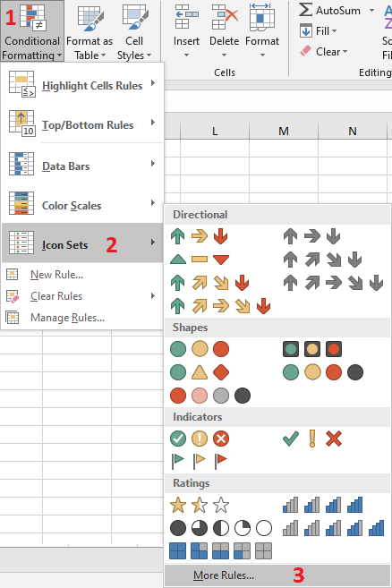This screenshot has width=392, height=588.
Task: Select the 3 Traffic Lights (Rimmed) set
Action: point(312,349)
